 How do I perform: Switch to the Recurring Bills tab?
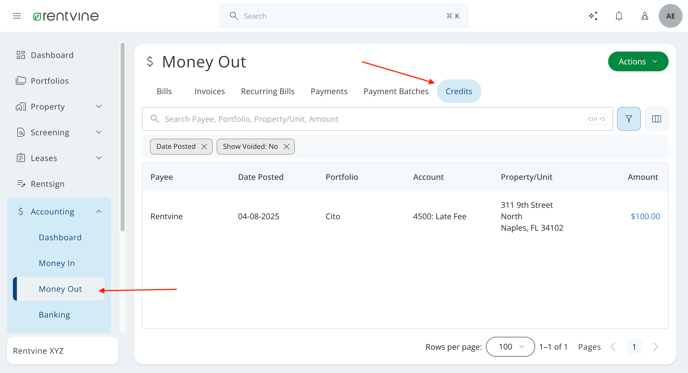pyautogui.click(x=268, y=91)
